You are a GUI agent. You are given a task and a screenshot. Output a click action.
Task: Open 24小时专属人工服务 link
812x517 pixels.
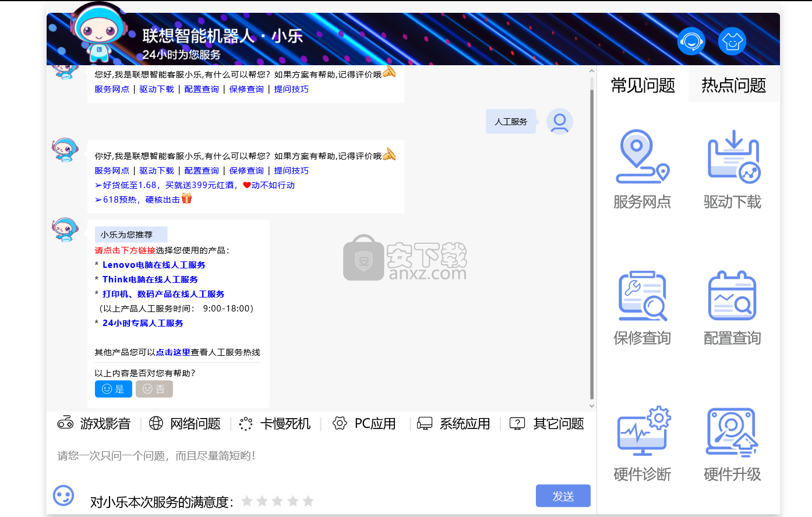coord(143,323)
